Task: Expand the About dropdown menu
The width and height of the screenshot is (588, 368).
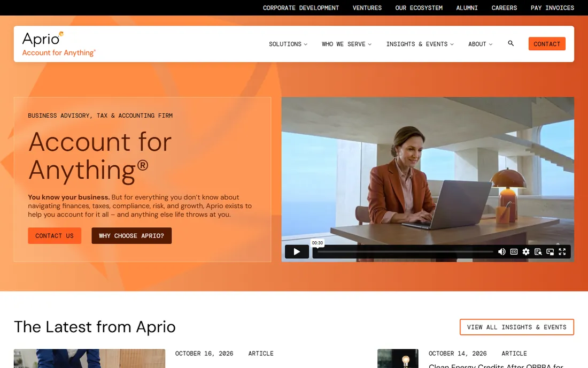Action: [x=480, y=44]
